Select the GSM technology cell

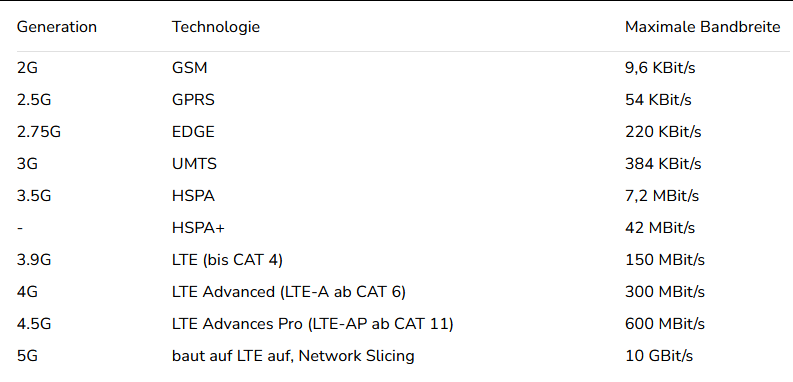tap(190, 68)
